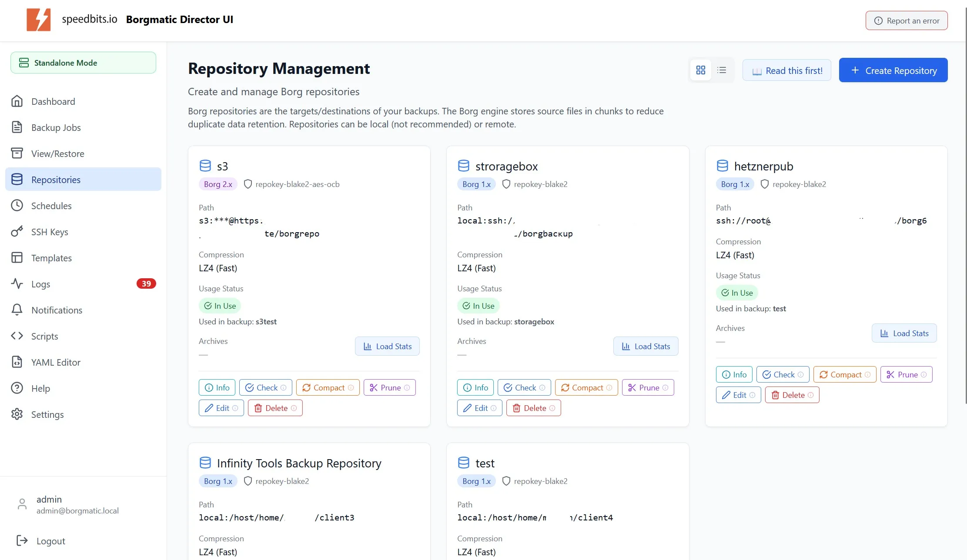Click Borg 1.x badge on test repository
967x560 pixels.
[476, 481]
